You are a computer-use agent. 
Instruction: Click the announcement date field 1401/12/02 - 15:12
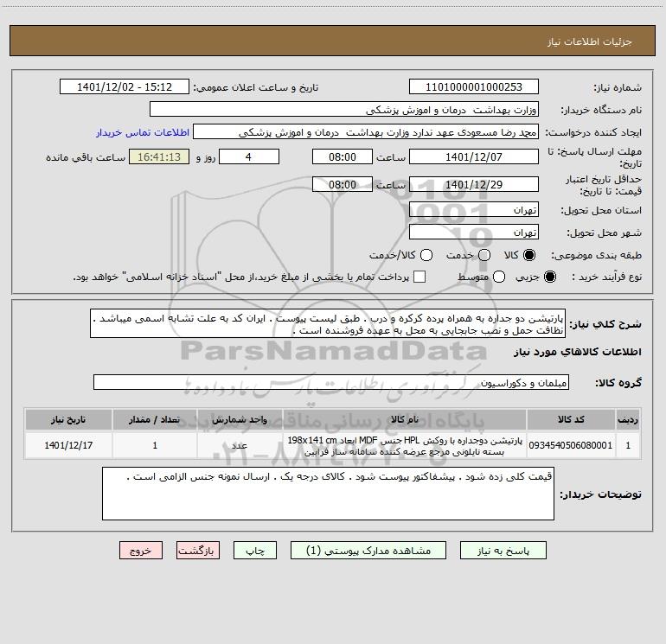pos(125,87)
